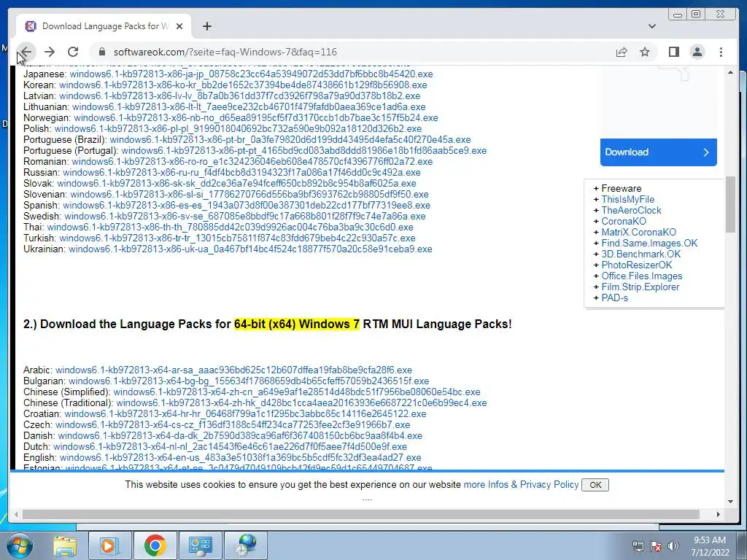This screenshot has height=560, width=747.
Task: Download the English x64 language pack
Action: coord(240,458)
